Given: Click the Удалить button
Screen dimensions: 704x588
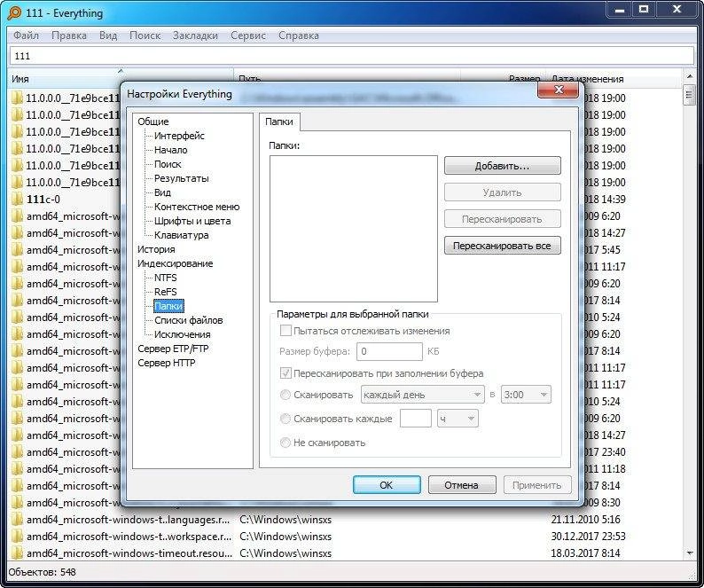Looking at the screenshot, I should pyautogui.click(x=503, y=192).
